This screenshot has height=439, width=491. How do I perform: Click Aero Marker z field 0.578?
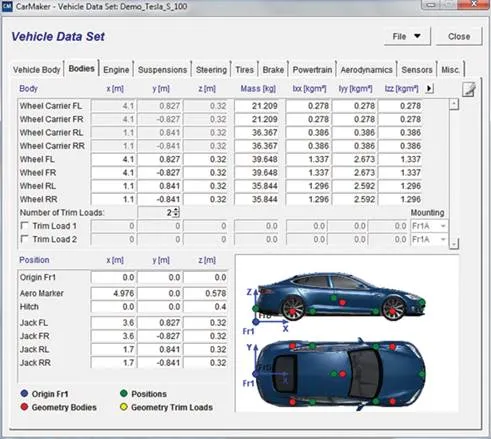point(206,293)
